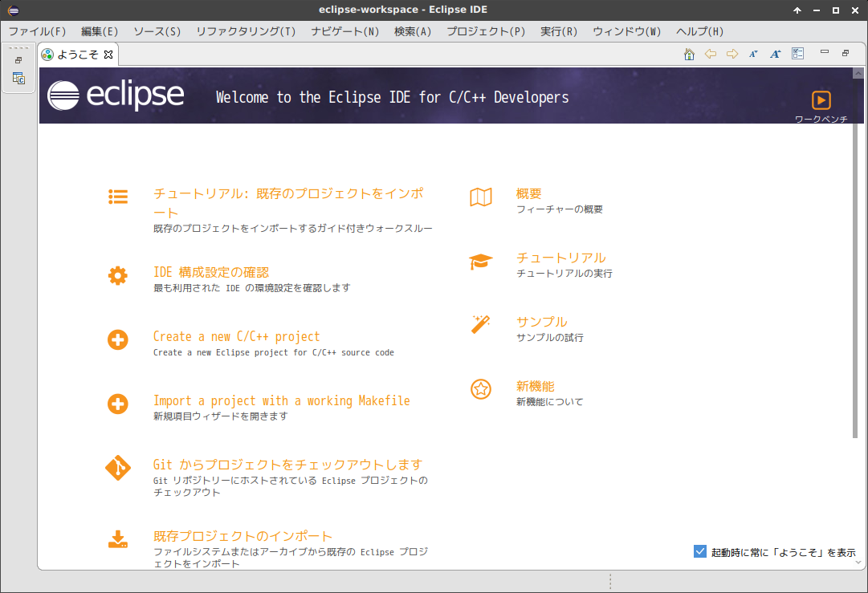The height and width of the screenshot is (593, 868).
Task: Open the プロジェクト(P) menu
Action: click(x=486, y=31)
